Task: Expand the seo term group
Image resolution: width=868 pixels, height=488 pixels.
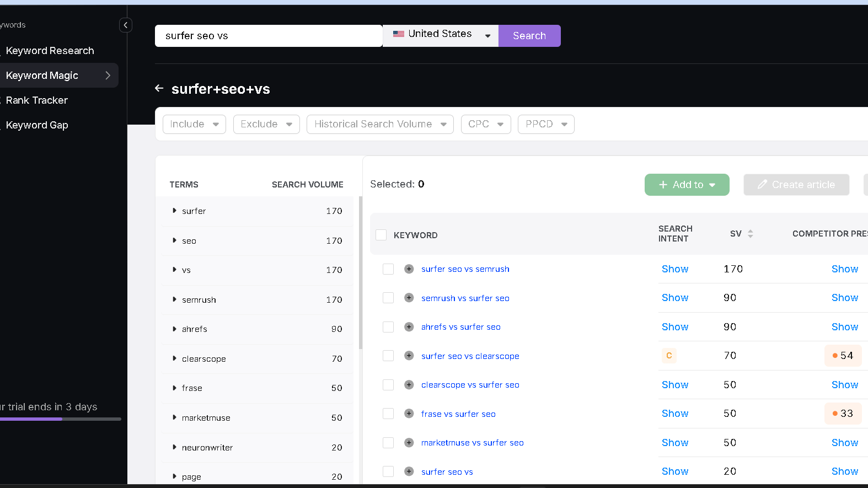Action: 174,240
